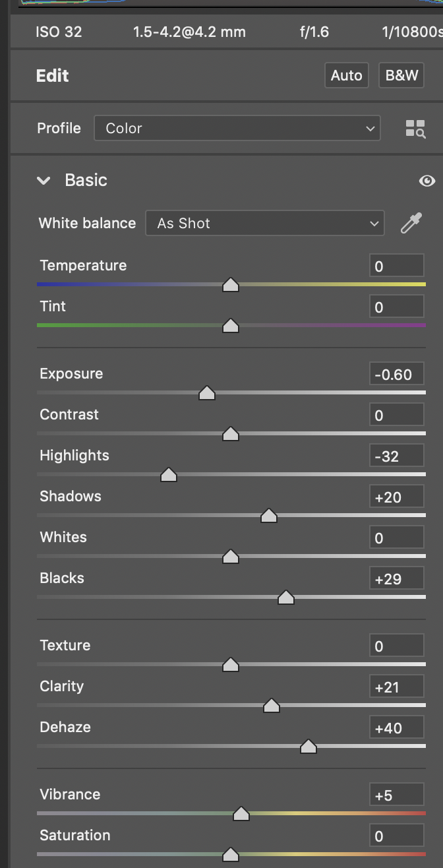Screen dimensions: 443x868
Task: Open the Profile dropdown showing Color
Action: [237, 129]
